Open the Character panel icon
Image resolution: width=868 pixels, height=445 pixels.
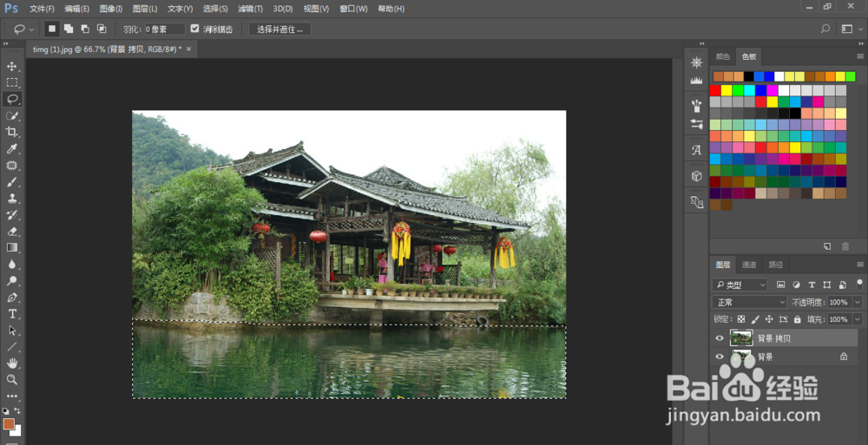click(696, 149)
